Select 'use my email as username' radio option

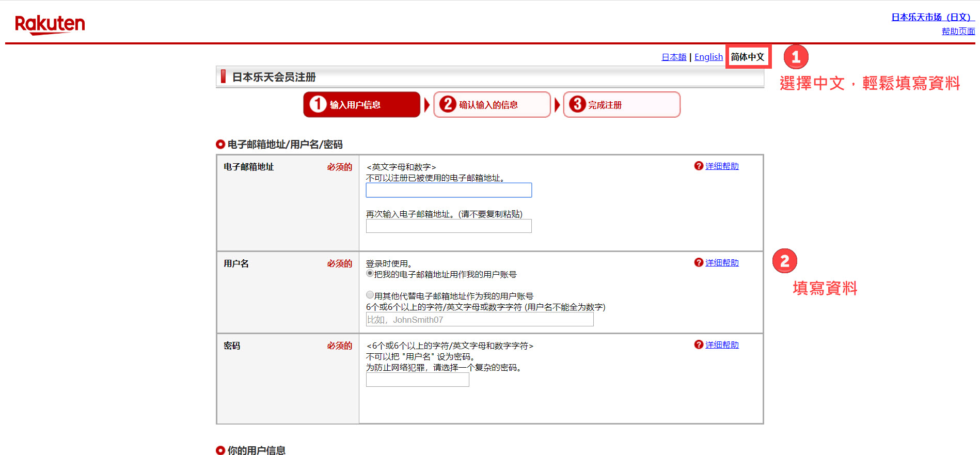pyautogui.click(x=370, y=273)
